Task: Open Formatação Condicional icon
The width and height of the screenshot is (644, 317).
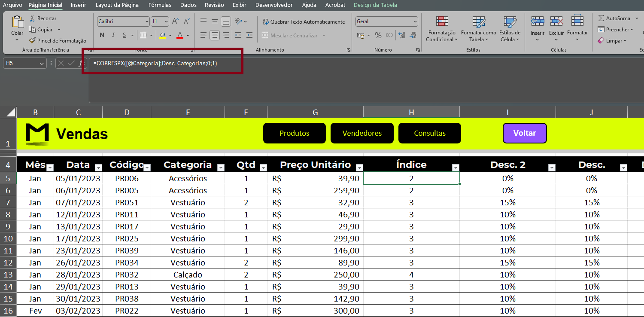Action: click(442, 21)
